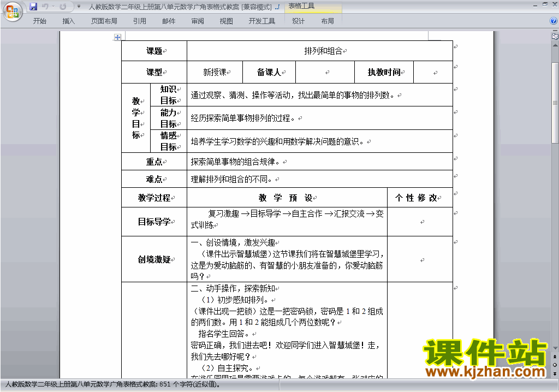The width and height of the screenshot is (559, 392).
Task: Click empty 个性修改 cell beside 创境激疑
Action: click(420, 259)
